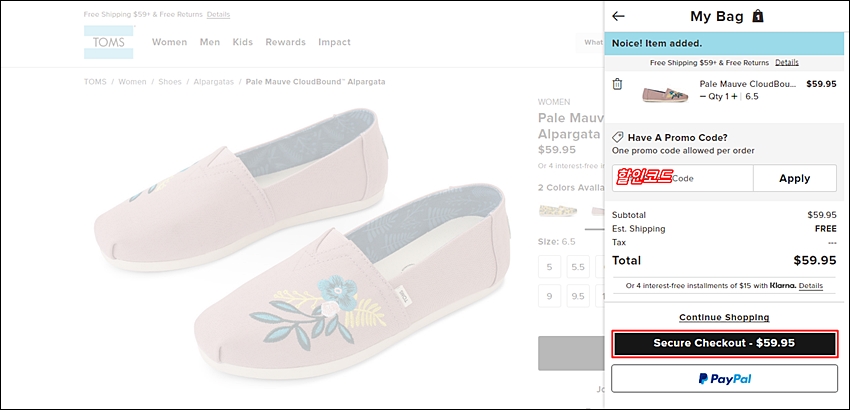Pay with PayPal button
Viewport: 850px width, 410px height.
724,379
